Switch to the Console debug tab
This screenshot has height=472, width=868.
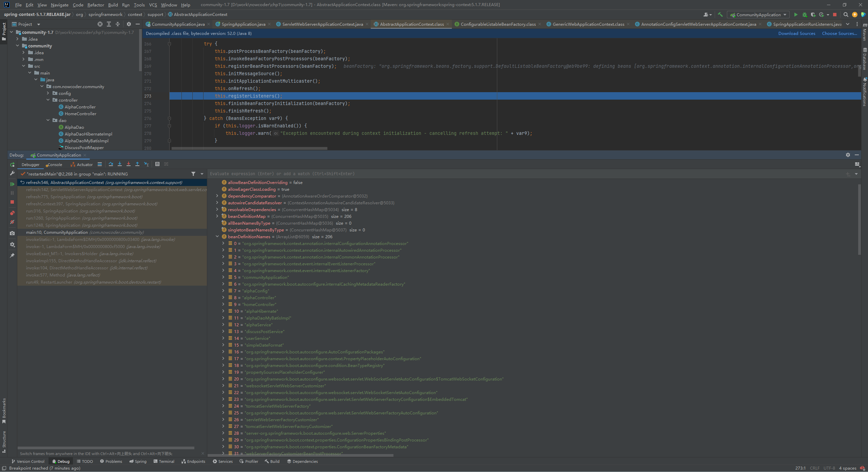click(54, 165)
